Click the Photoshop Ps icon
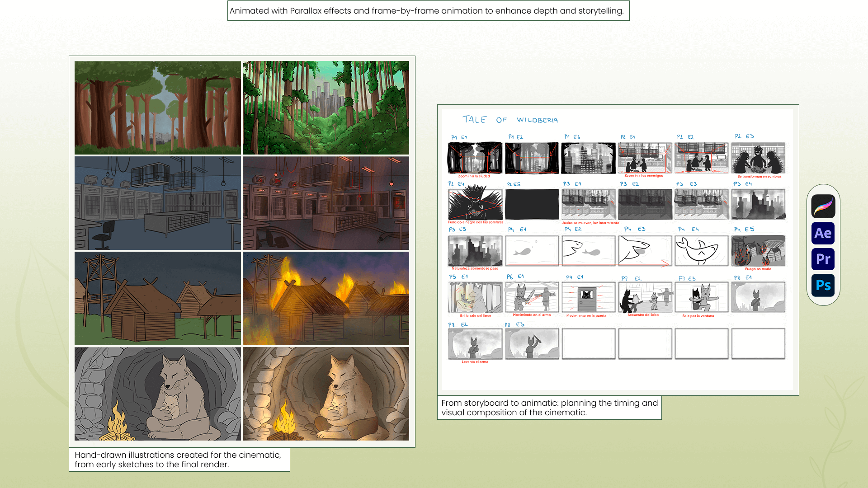868x488 pixels. 823,286
